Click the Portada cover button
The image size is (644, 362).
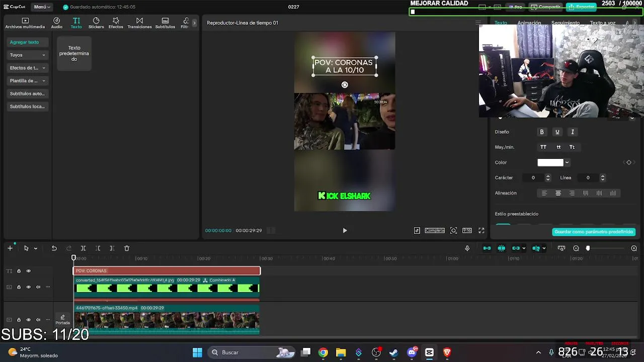tap(62, 320)
